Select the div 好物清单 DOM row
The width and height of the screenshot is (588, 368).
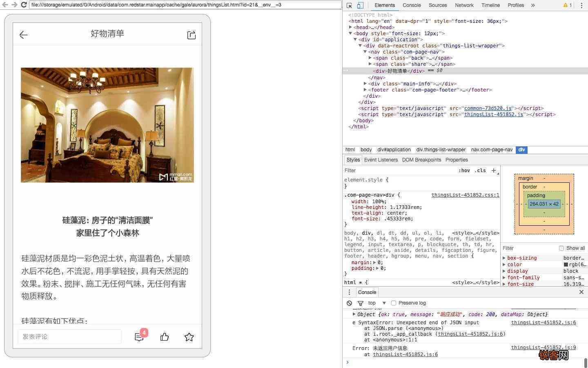pyautogui.click(x=465, y=71)
